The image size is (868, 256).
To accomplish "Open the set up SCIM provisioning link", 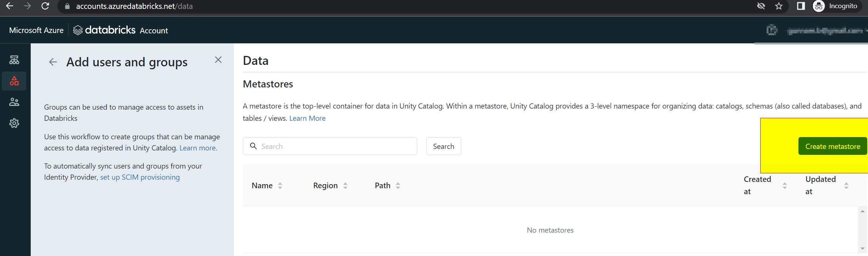I will coord(140,177).
